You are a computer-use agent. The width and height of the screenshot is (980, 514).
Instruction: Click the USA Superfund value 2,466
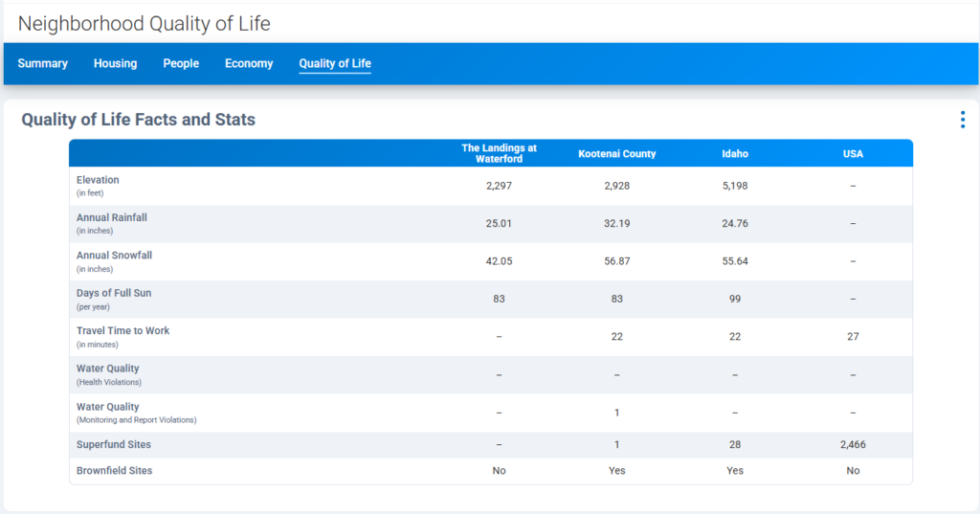point(853,445)
